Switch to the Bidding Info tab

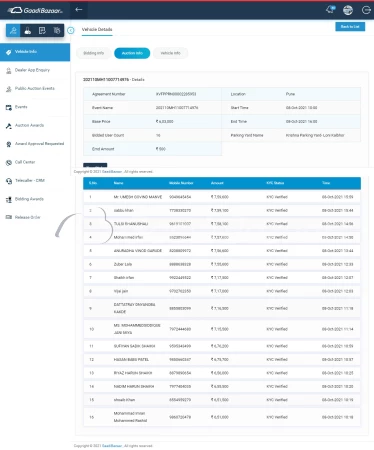click(x=94, y=53)
